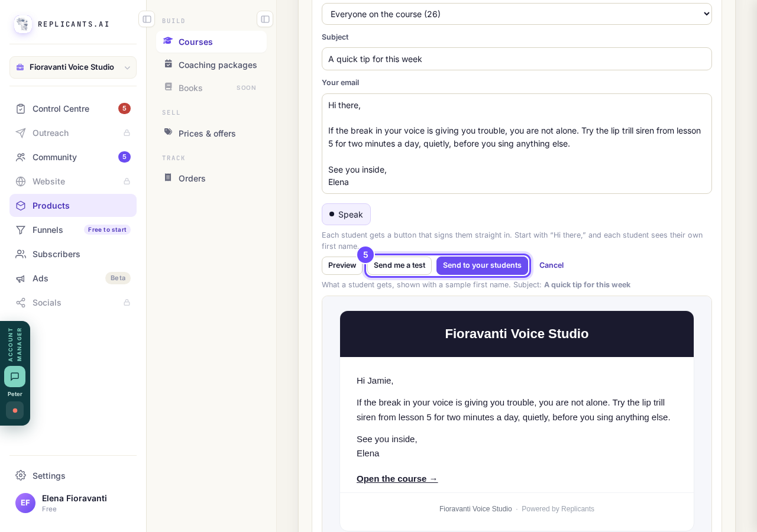Click the Control Centre red badge
This screenshot has height=532, width=757.
[x=124, y=109]
